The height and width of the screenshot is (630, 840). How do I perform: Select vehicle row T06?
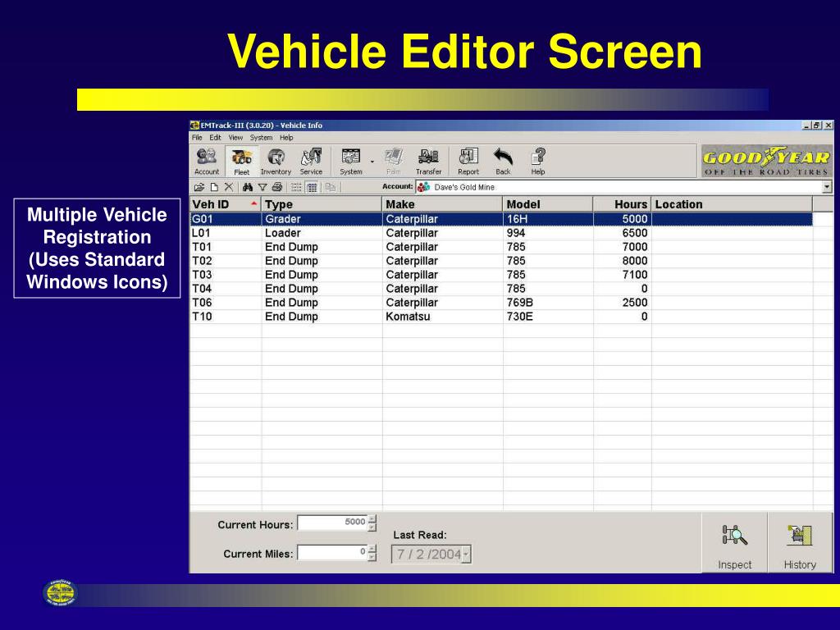pos(501,303)
